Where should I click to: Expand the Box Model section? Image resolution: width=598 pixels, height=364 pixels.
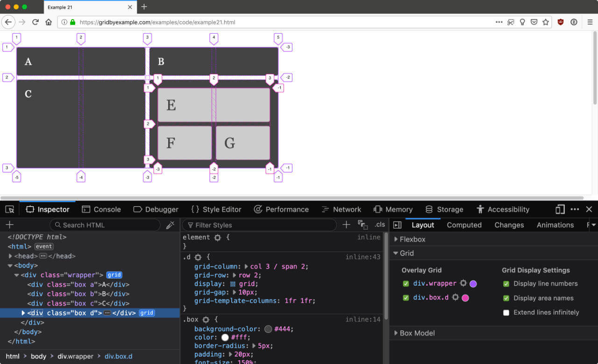[x=396, y=333]
